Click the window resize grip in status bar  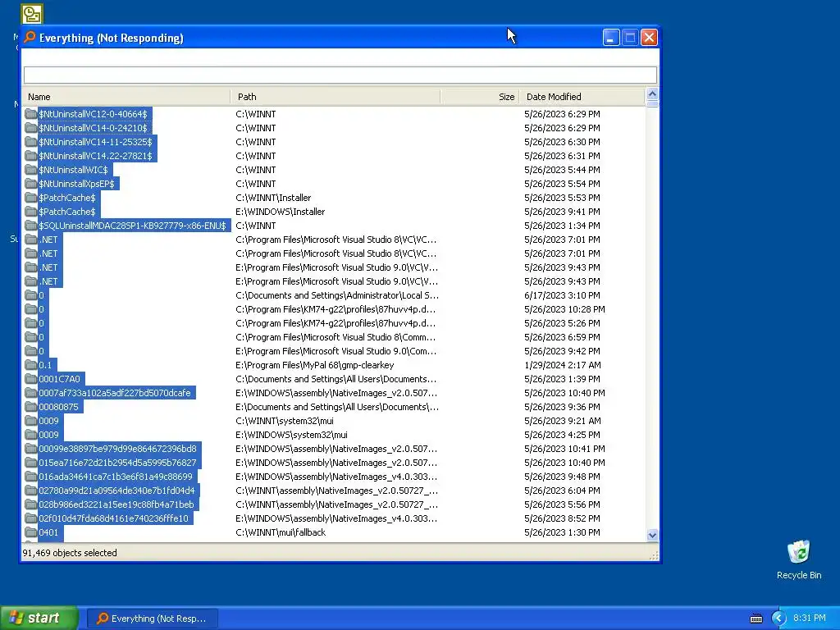click(x=654, y=555)
